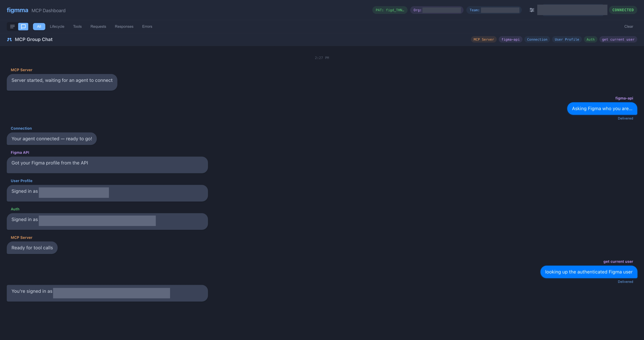Screen dimensions: 644x340
Task: Switch to the list log view icon
Action: click(x=12, y=27)
